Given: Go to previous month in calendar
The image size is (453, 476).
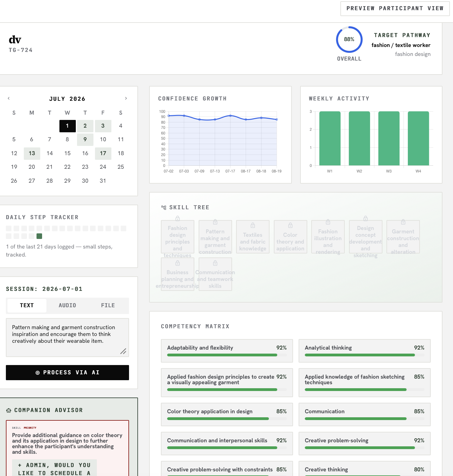Looking at the screenshot, I should pos(9,98).
